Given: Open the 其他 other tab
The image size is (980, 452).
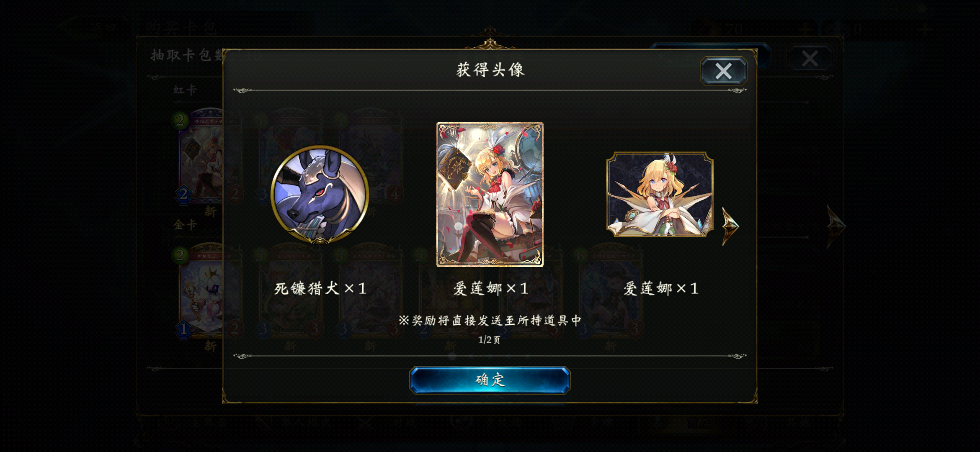Looking at the screenshot, I should click(787, 423).
